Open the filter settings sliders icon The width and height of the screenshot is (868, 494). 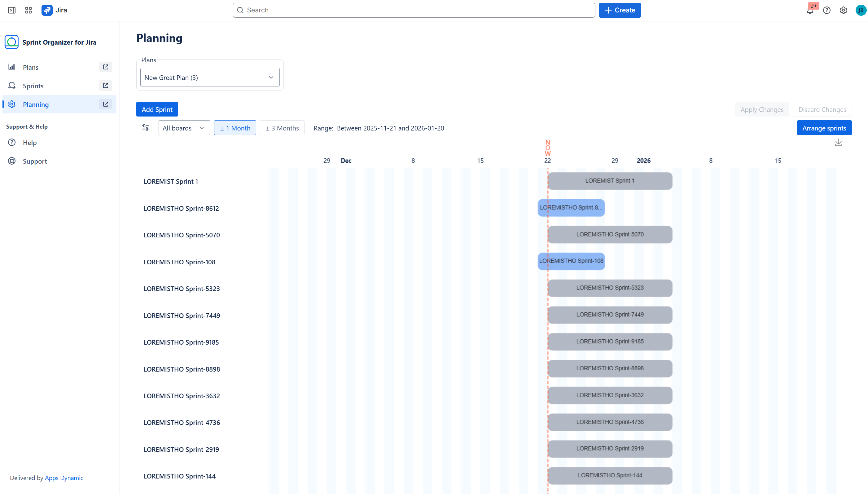(x=146, y=128)
